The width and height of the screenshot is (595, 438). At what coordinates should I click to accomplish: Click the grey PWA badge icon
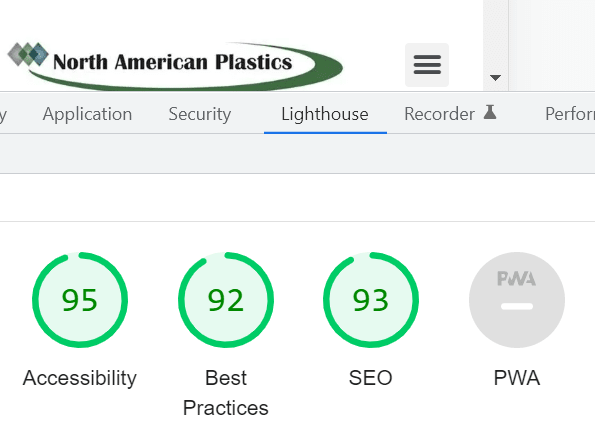(x=517, y=300)
